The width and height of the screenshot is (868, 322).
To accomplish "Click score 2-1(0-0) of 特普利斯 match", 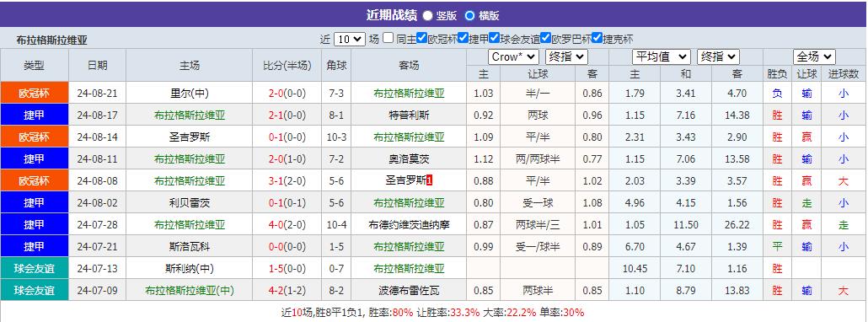I will [x=287, y=115].
